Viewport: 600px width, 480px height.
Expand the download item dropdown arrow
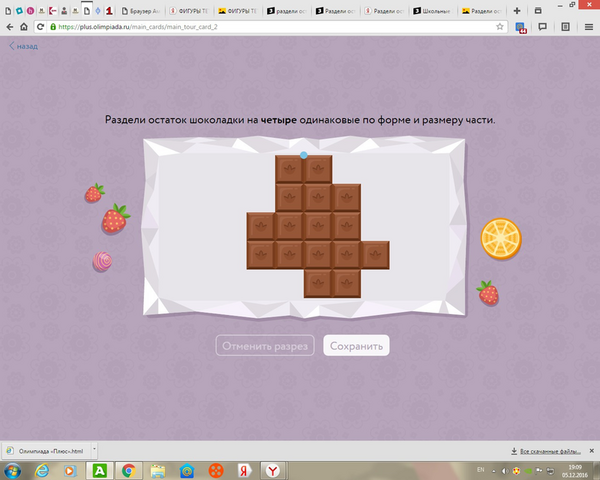coord(94,451)
